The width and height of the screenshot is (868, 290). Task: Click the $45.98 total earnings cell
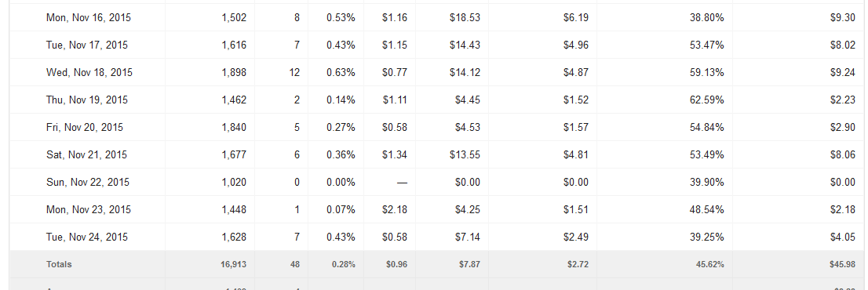tap(843, 265)
